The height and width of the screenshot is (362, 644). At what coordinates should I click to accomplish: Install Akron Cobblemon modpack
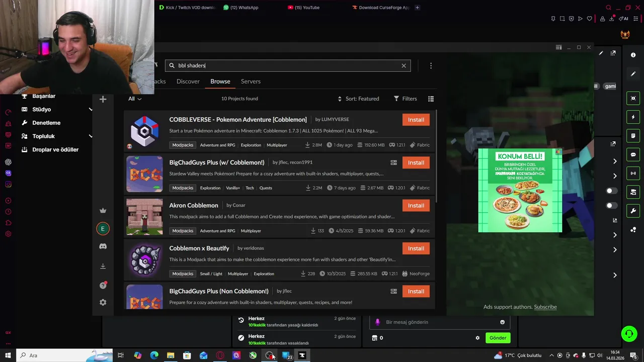pos(416,205)
